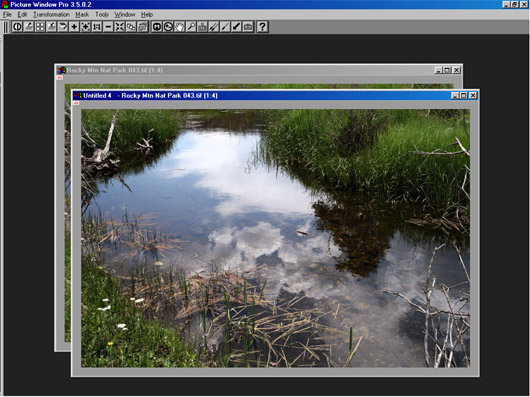Select the hand pan tool icon
The image size is (530, 397).
(179, 27)
